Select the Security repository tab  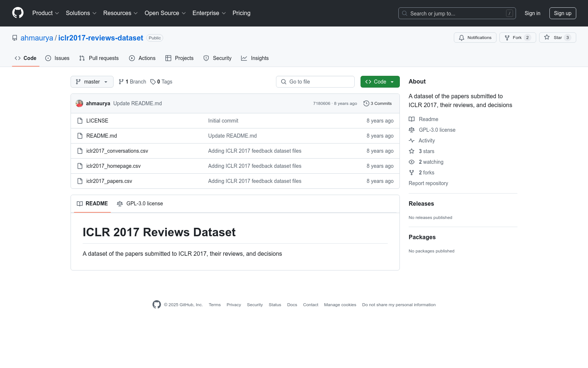[x=218, y=58]
